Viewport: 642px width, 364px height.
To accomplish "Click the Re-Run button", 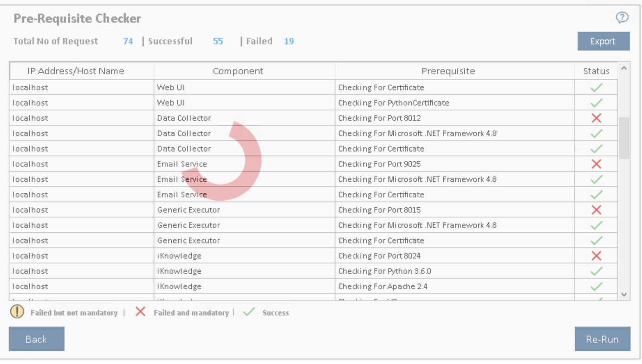I will click(603, 339).
